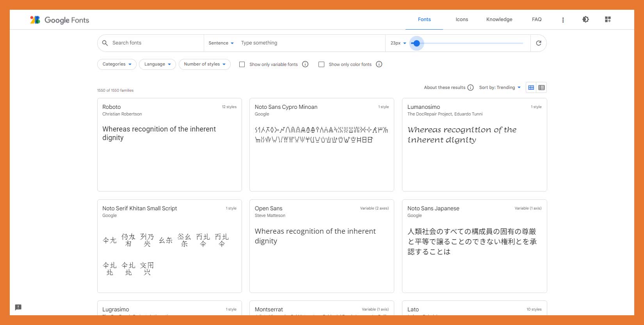
Task: Toggle the dark theme icon
Action: (585, 20)
